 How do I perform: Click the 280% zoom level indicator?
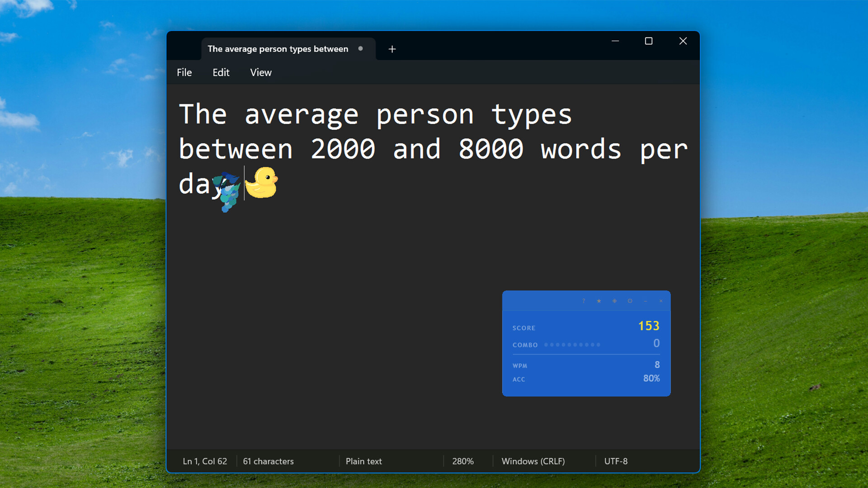pos(463,461)
